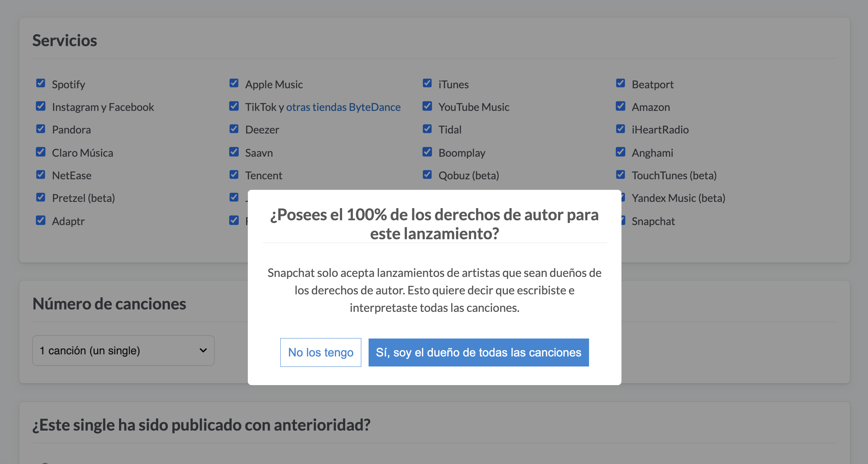Click the Spotify label text
868x464 pixels.
click(x=68, y=84)
